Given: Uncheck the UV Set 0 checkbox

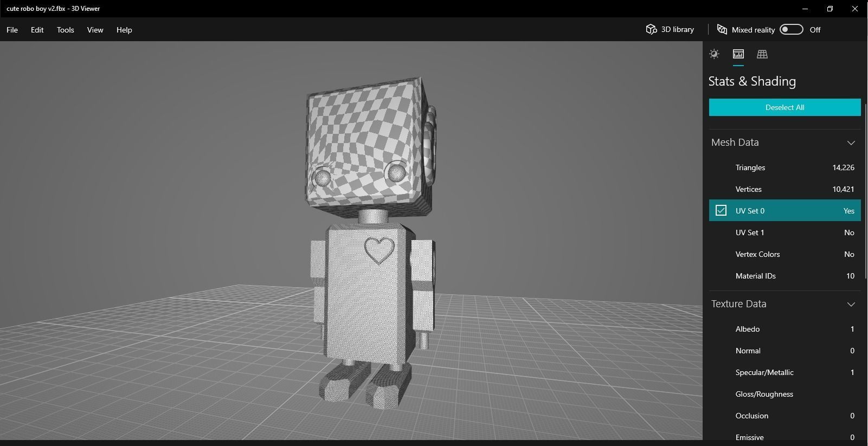Looking at the screenshot, I should click(x=721, y=210).
